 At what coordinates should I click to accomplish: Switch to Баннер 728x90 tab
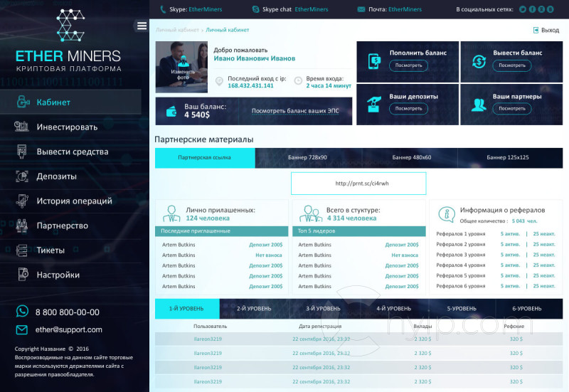tap(308, 157)
